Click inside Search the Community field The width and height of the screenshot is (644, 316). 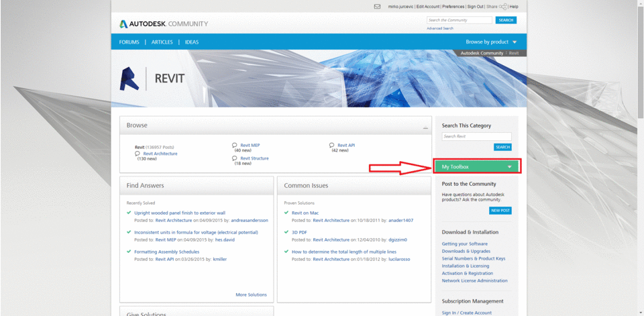459,20
